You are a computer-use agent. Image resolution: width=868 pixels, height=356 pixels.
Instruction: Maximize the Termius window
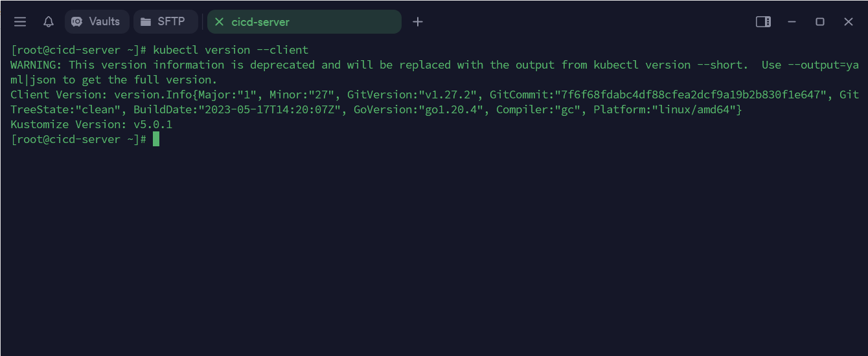820,22
